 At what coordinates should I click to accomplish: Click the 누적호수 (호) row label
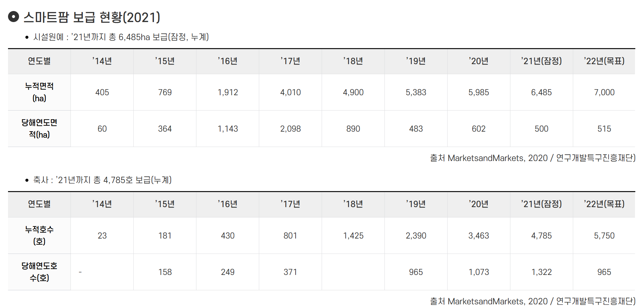point(39,236)
